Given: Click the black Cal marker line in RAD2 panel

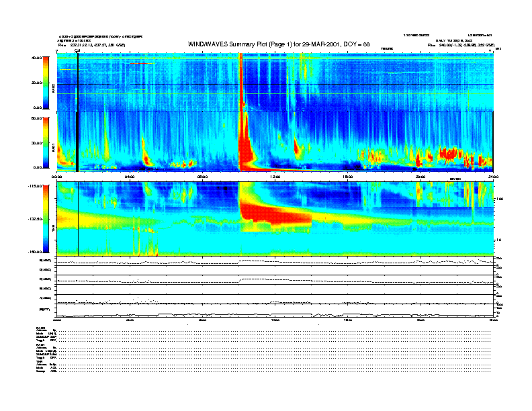Looking at the screenshot, I should point(78,82).
